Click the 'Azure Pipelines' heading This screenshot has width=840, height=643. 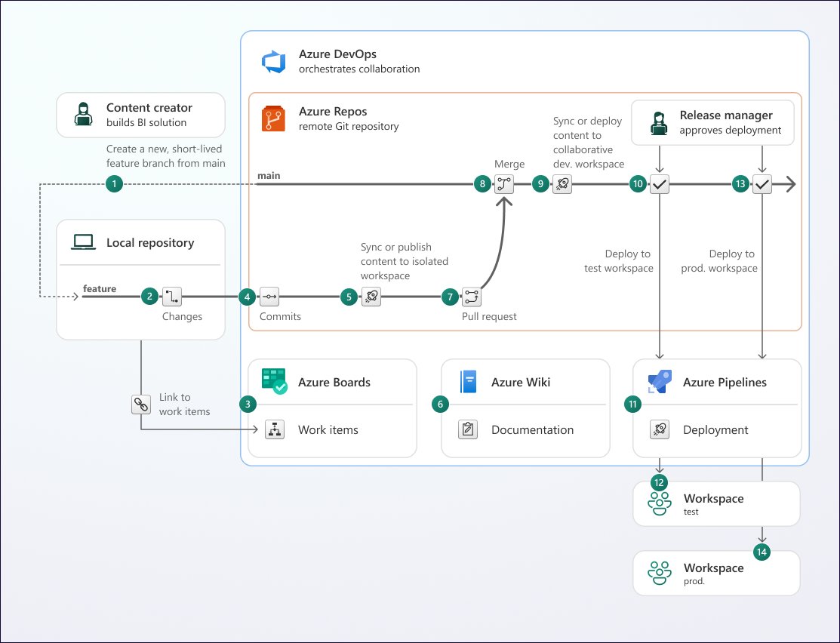[725, 382]
